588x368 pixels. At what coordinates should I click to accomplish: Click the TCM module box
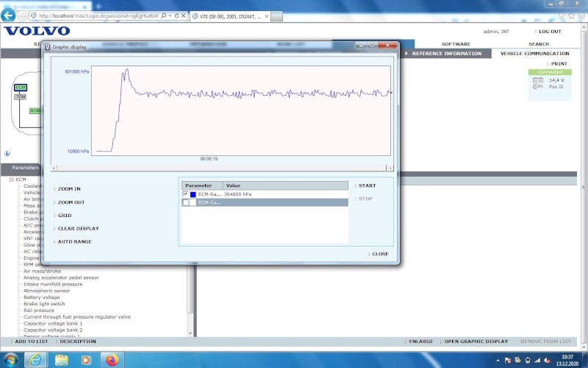coord(21,96)
